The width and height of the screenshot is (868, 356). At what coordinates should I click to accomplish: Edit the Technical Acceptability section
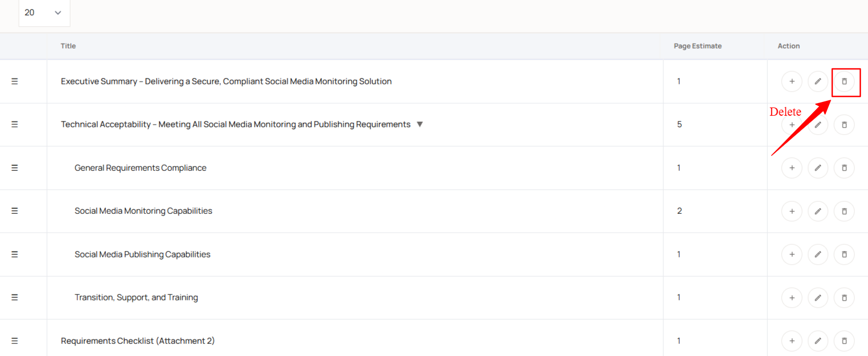pyautogui.click(x=818, y=125)
